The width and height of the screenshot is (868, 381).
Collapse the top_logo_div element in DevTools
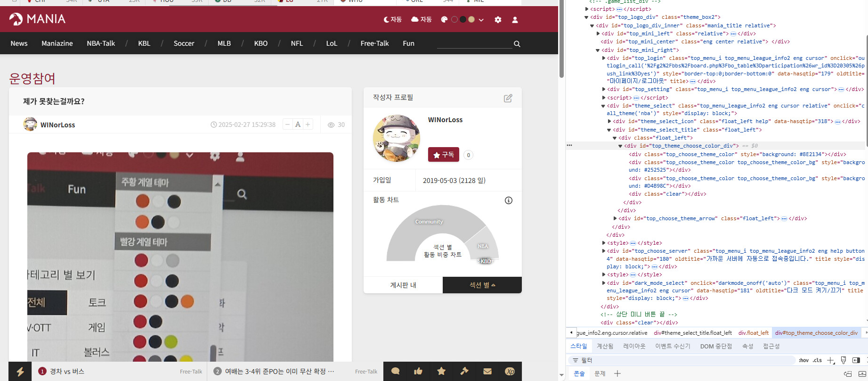(586, 17)
